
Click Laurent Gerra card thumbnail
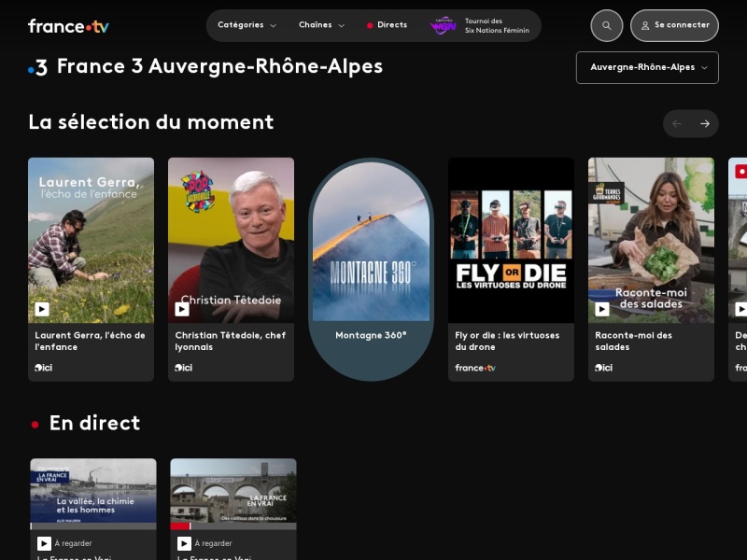pos(91,240)
